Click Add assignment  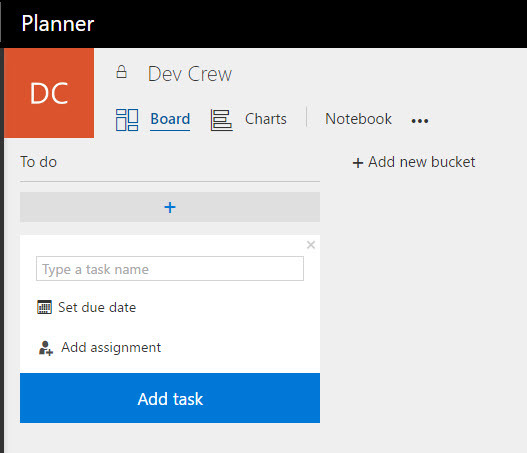[x=111, y=347]
